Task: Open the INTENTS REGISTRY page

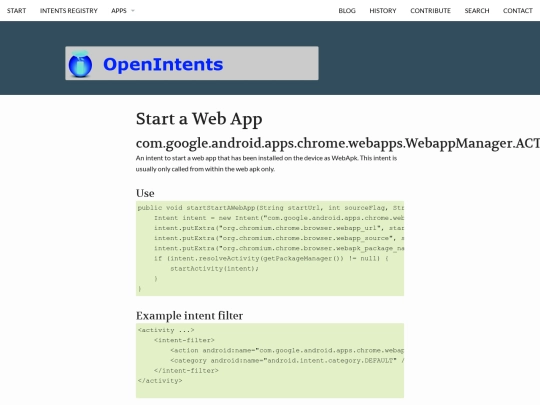Action: click(x=69, y=11)
